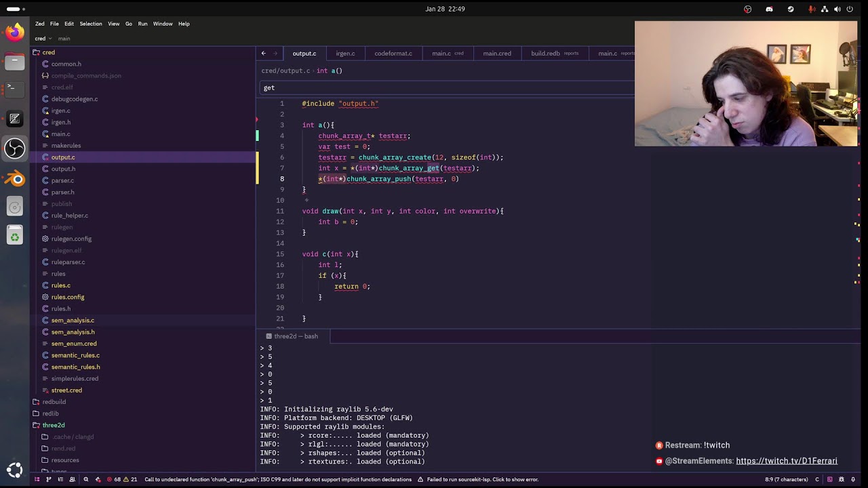Open the Selection menu
The image size is (868, 488).
pyautogui.click(x=91, y=24)
